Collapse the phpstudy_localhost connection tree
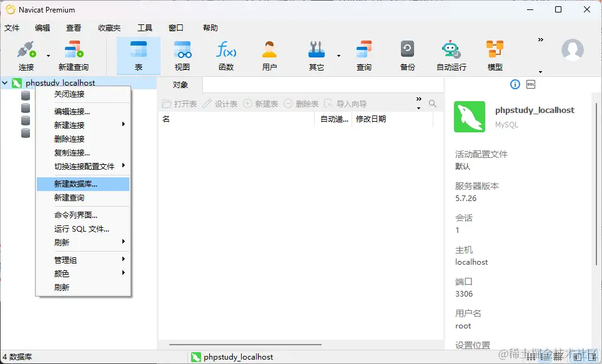Image resolution: width=602 pixels, height=364 pixels. point(5,82)
